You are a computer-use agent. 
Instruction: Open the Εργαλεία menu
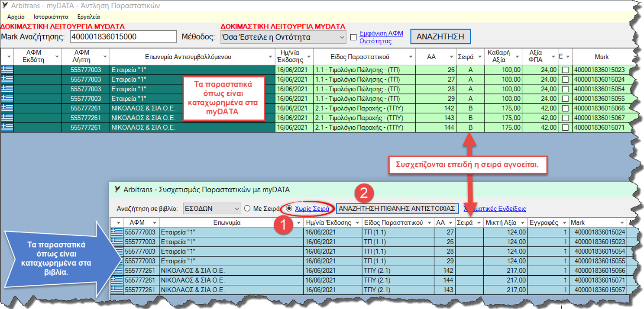(x=88, y=17)
